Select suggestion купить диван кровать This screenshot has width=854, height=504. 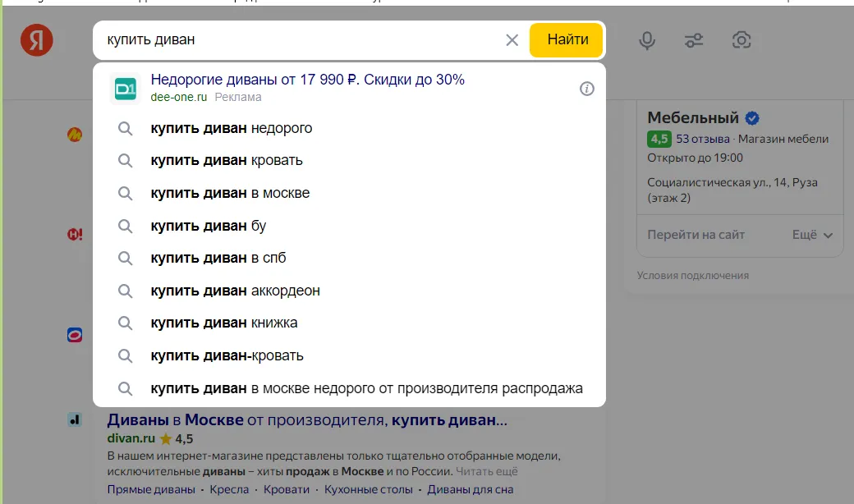(349, 161)
